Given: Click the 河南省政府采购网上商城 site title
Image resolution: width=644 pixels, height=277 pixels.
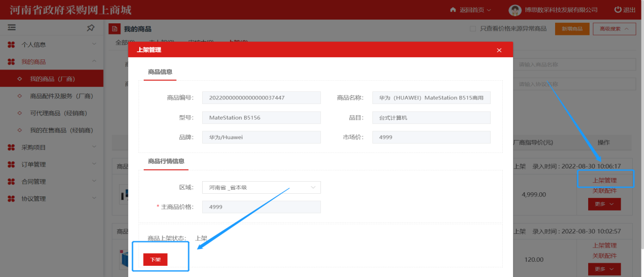Looking at the screenshot, I should 70,10.
